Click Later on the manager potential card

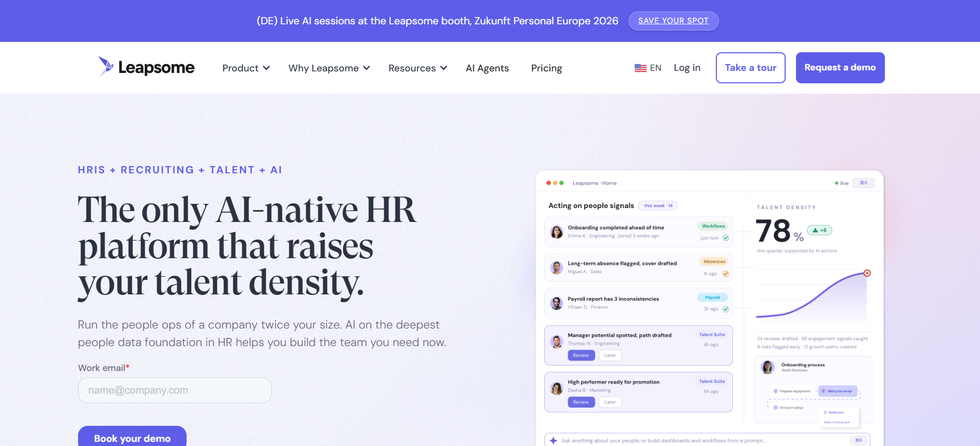610,355
